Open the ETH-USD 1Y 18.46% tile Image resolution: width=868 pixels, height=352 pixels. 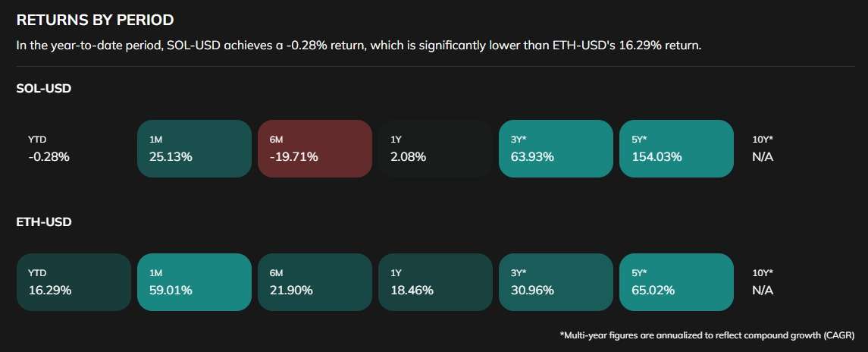pyautogui.click(x=435, y=282)
